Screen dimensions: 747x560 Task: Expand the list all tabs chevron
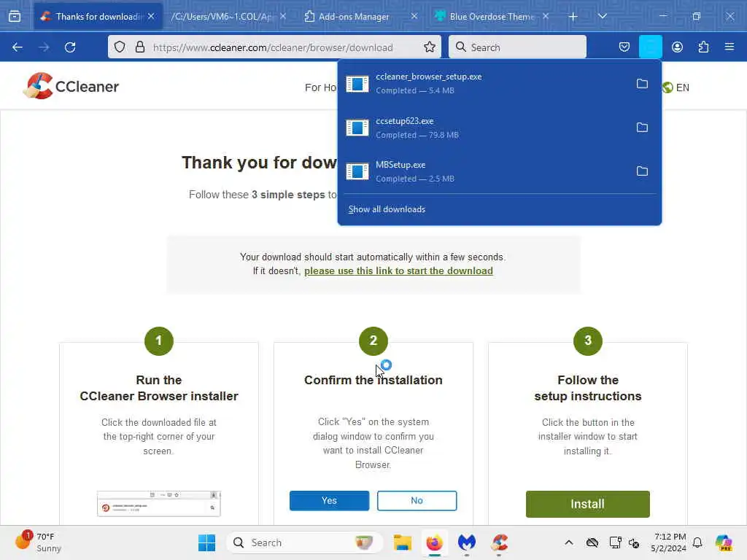602,16
